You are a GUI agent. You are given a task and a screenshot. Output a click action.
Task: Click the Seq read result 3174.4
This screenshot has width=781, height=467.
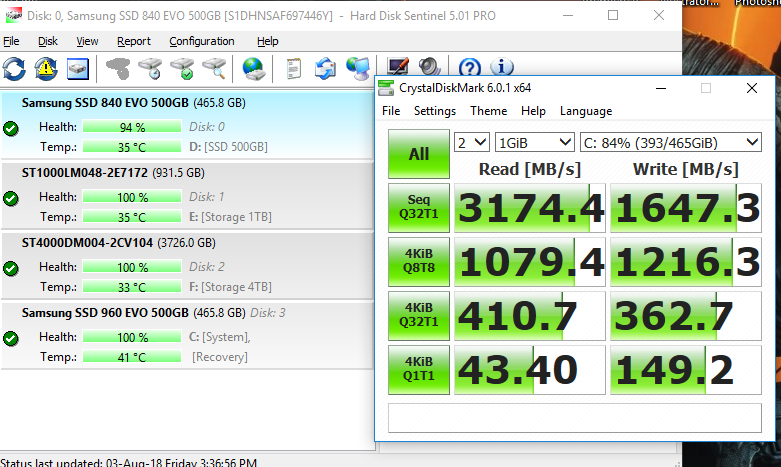tap(530, 208)
